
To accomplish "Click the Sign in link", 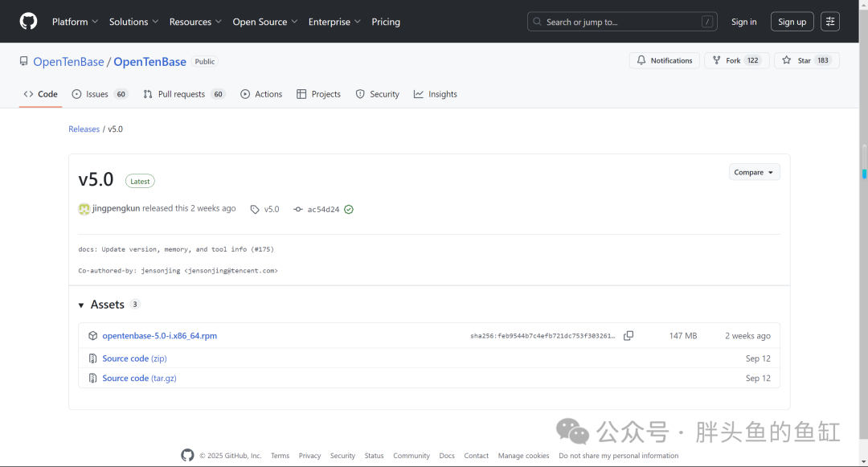I will 743,22.
